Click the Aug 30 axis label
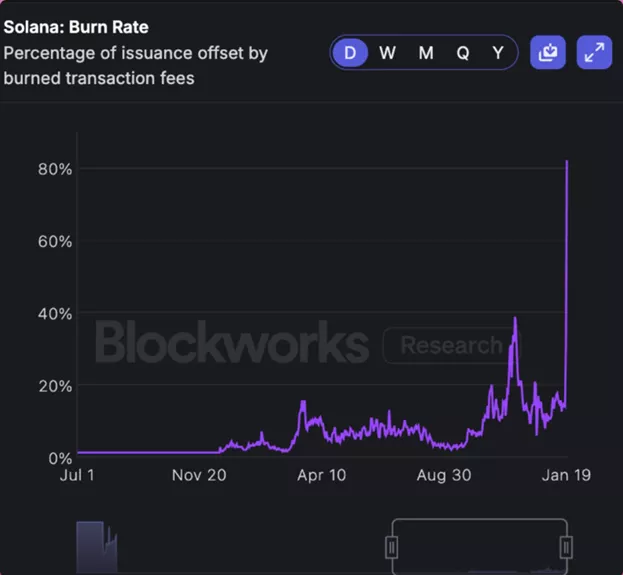Screen dimensions: 623x575 (444, 475)
